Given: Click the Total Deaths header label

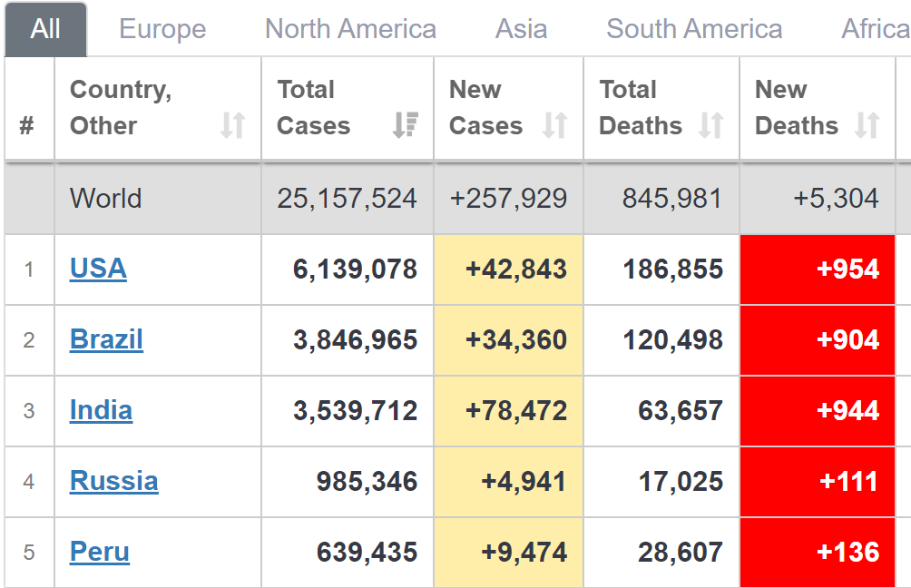Looking at the screenshot, I should 641,107.
